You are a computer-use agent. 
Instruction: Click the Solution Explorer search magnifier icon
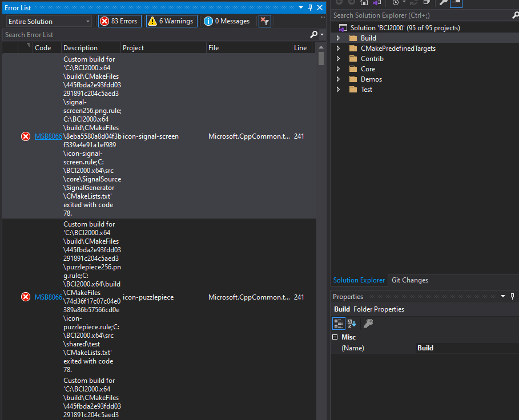coord(516,15)
